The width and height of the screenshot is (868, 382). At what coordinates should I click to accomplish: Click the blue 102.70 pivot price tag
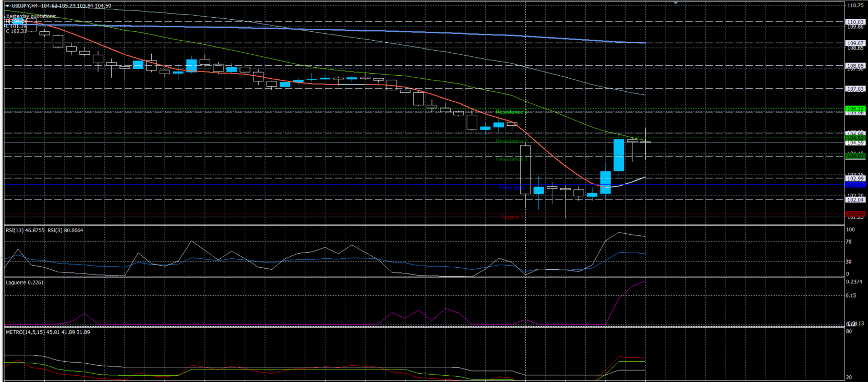(x=855, y=184)
